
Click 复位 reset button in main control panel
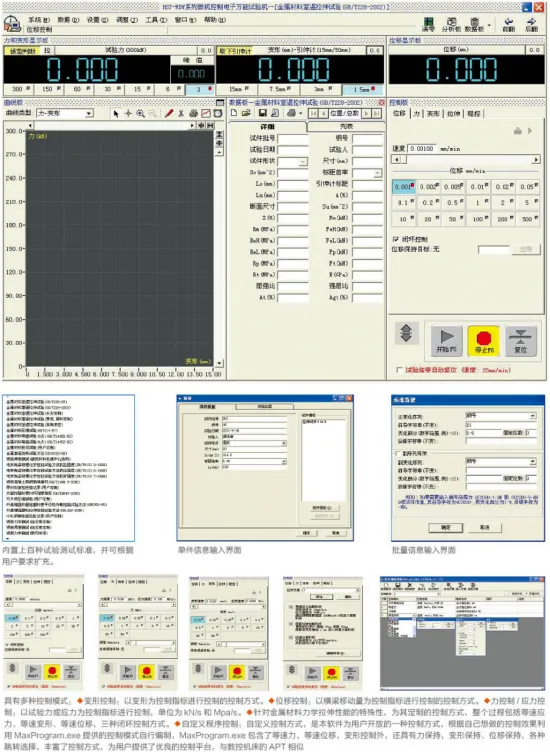pyautogui.click(x=520, y=341)
